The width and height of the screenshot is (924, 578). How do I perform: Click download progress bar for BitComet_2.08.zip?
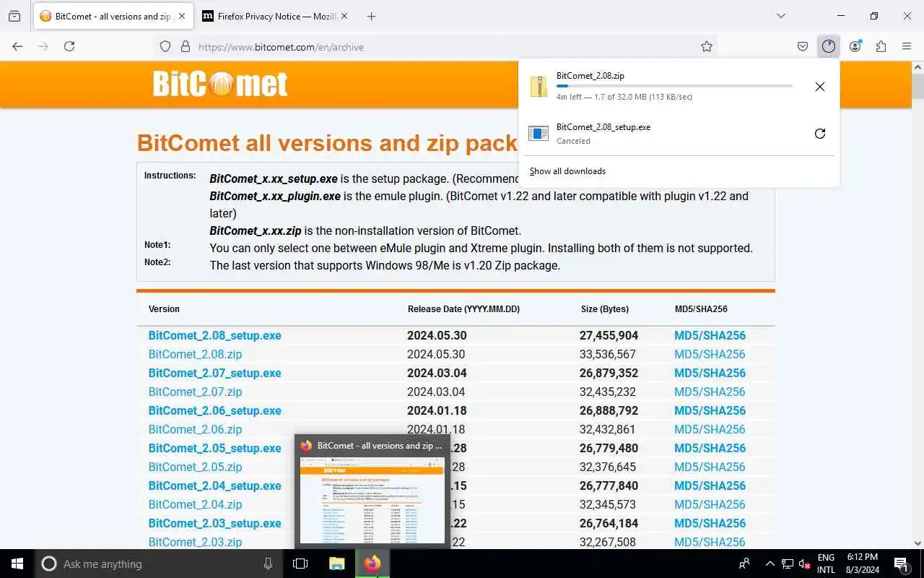[674, 86]
